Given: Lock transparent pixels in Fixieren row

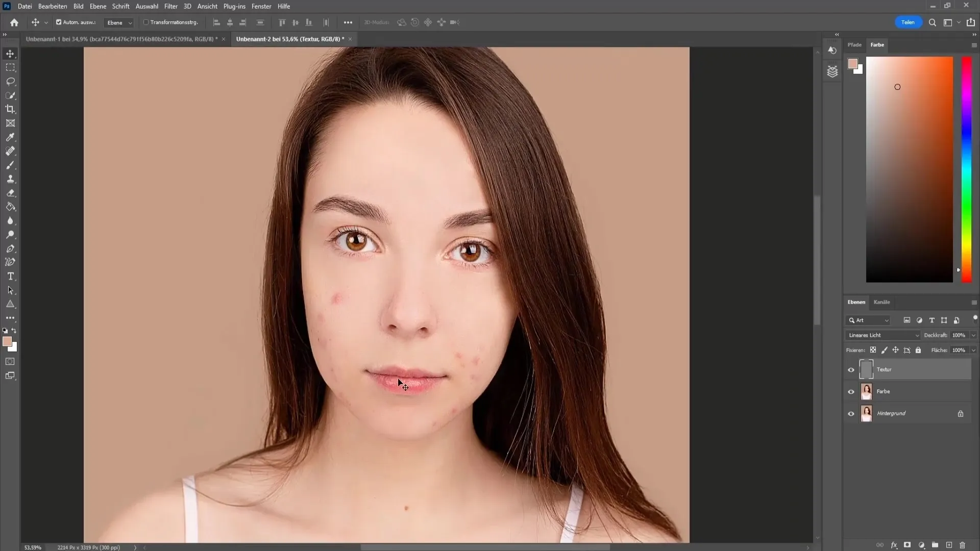Looking at the screenshot, I should point(873,350).
